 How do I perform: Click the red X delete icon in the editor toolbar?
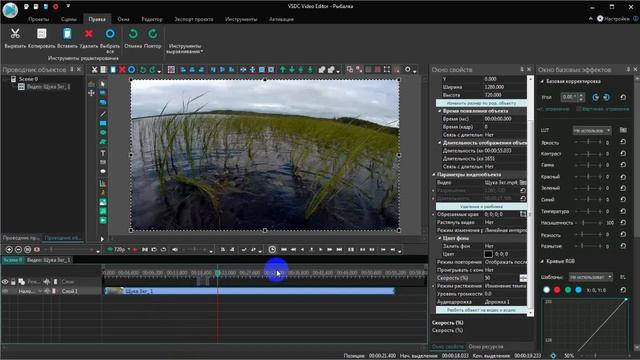point(122,70)
